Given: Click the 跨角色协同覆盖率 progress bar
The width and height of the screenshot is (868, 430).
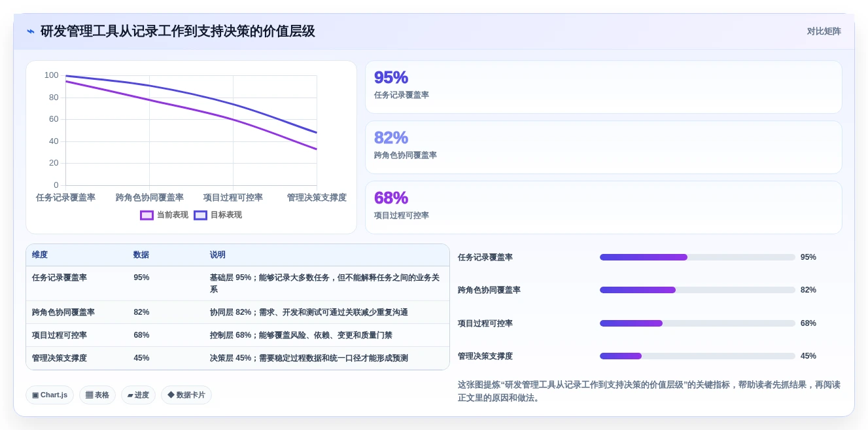Looking at the screenshot, I should [x=697, y=290].
